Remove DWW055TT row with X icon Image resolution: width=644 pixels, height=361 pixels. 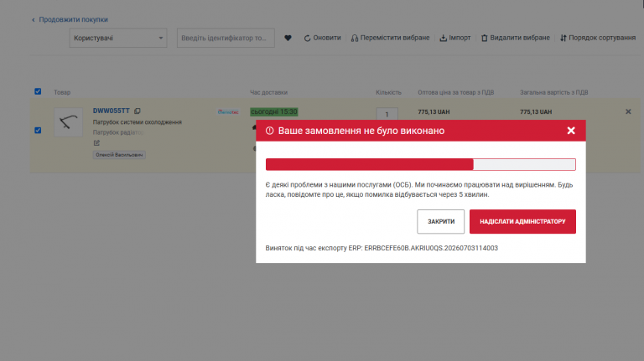pos(628,111)
